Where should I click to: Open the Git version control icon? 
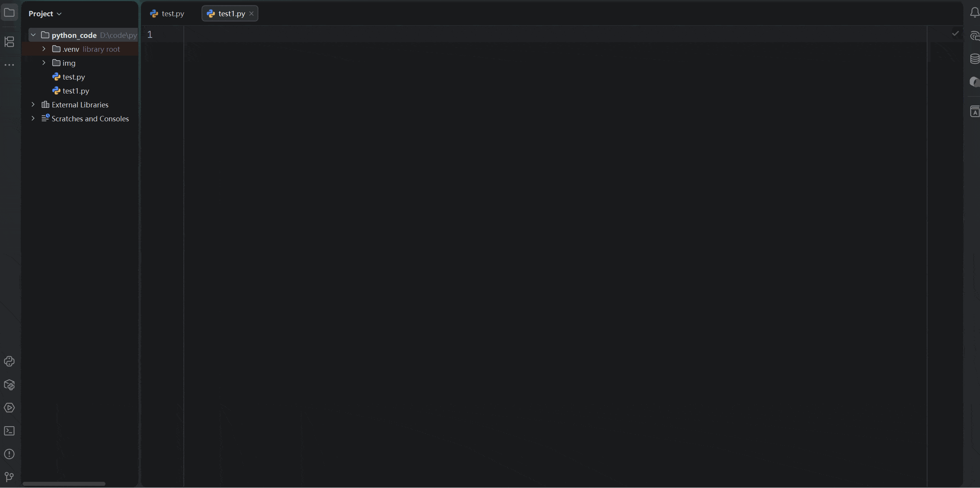9,477
